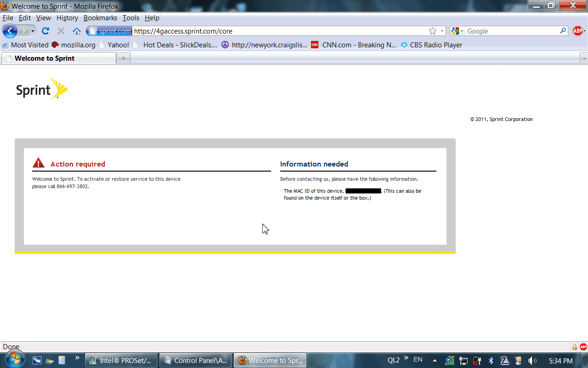Open the search engine selector dropdown
Image resolution: width=588 pixels, height=368 pixels.
[x=458, y=31]
